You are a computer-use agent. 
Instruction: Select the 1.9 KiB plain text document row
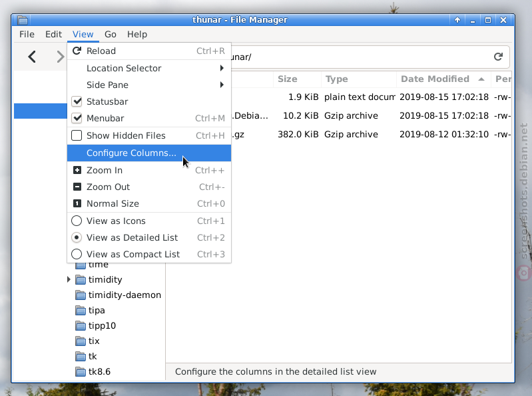(371, 97)
